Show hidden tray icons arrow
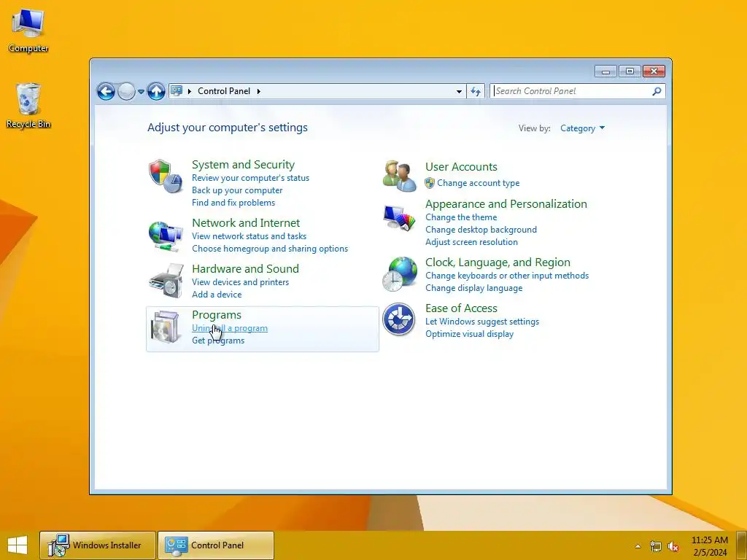Screen dimensions: 747x560 click(638, 546)
